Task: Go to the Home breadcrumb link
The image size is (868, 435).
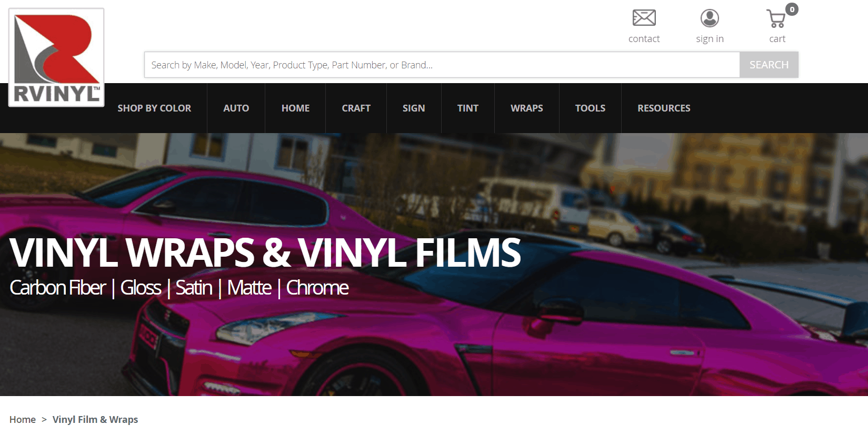Action: [x=23, y=419]
